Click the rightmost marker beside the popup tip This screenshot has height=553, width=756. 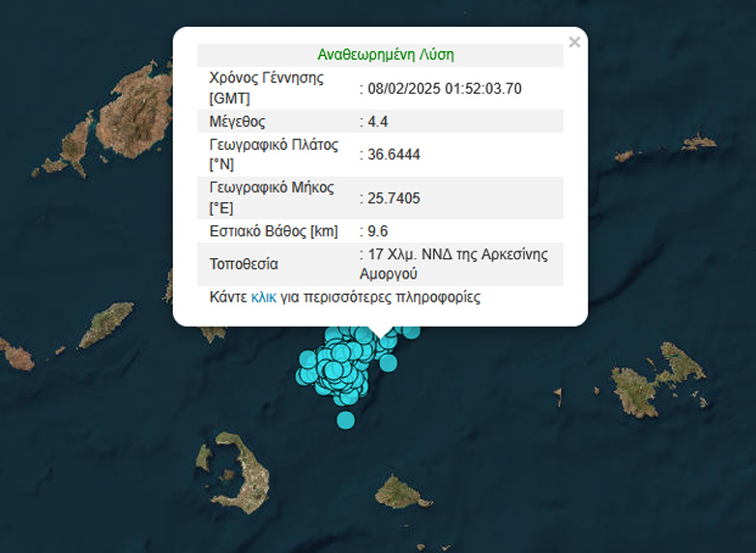click(x=412, y=331)
